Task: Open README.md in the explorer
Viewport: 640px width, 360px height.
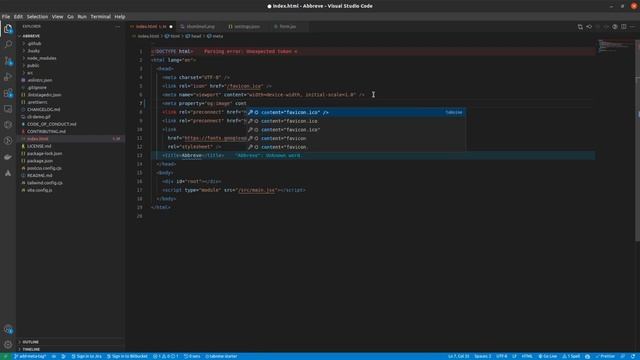Action: tap(40, 176)
